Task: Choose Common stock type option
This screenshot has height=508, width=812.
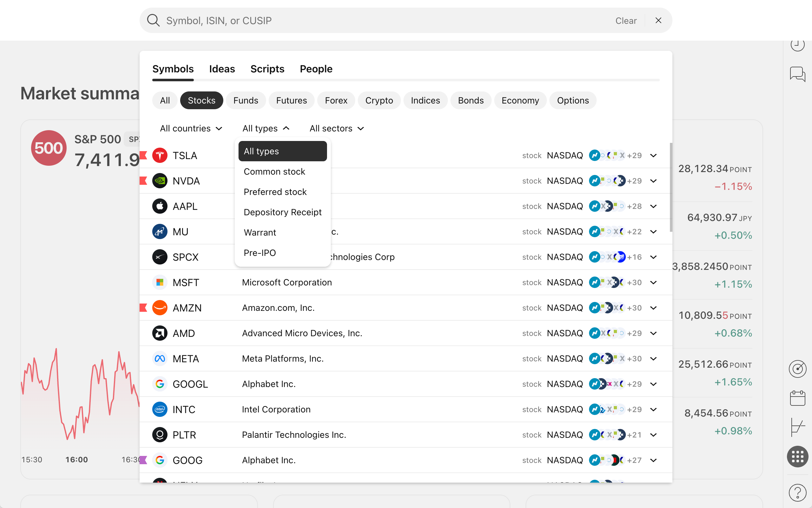Action: 283,172
